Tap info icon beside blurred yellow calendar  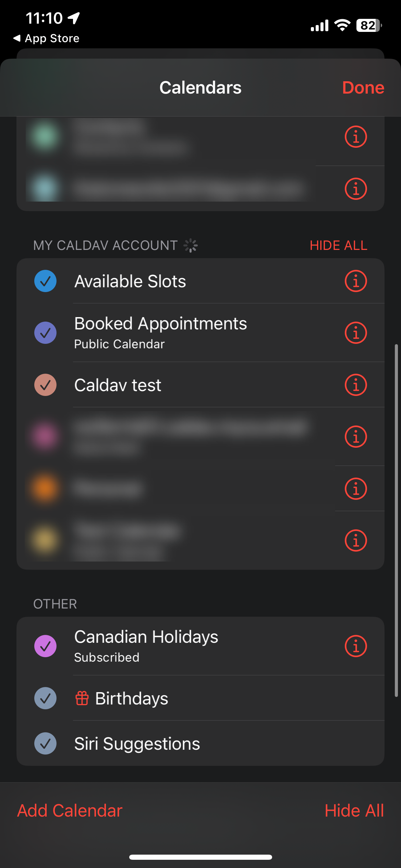(x=356, y=541)
